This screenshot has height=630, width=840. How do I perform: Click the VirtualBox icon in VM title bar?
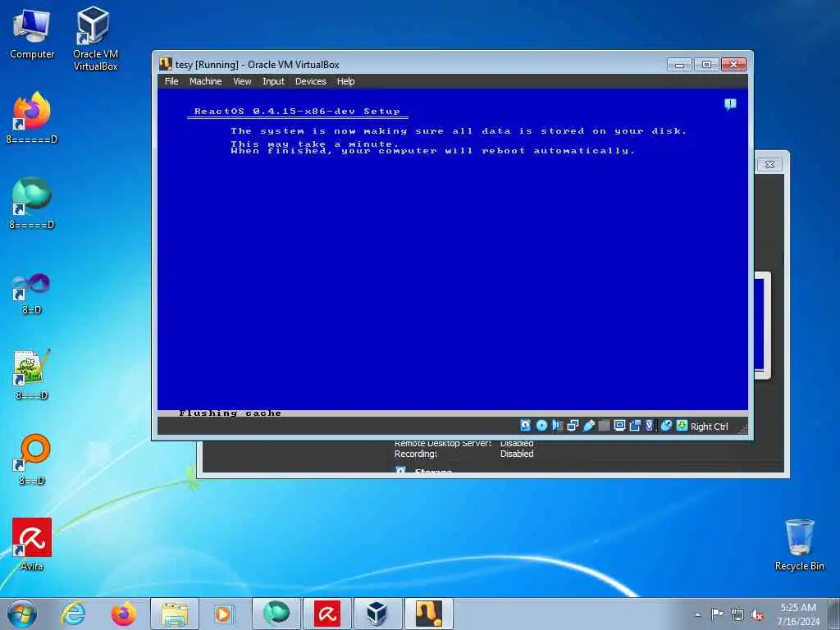[165, 64]
